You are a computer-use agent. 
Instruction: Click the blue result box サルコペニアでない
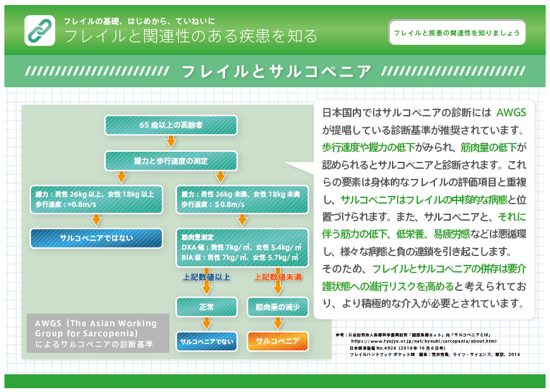207,341
